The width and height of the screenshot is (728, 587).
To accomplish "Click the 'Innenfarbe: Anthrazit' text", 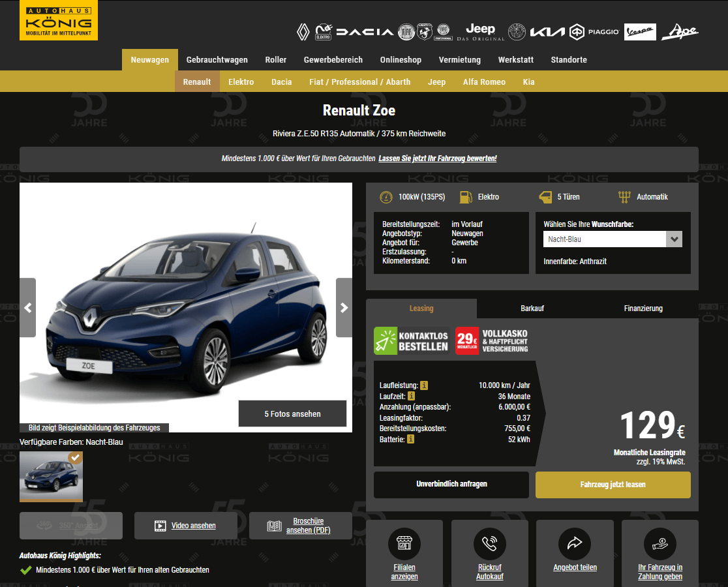I will 575,262.
